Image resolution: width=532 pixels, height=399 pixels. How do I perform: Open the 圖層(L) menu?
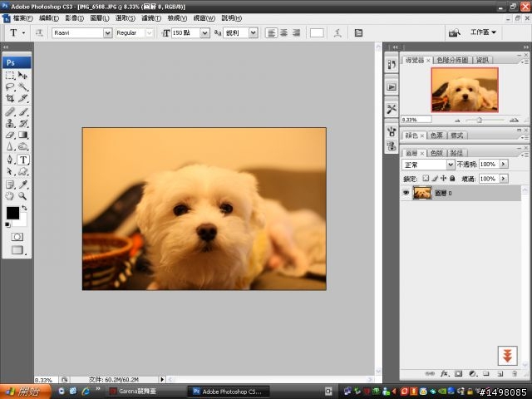[x=100, y=18]
